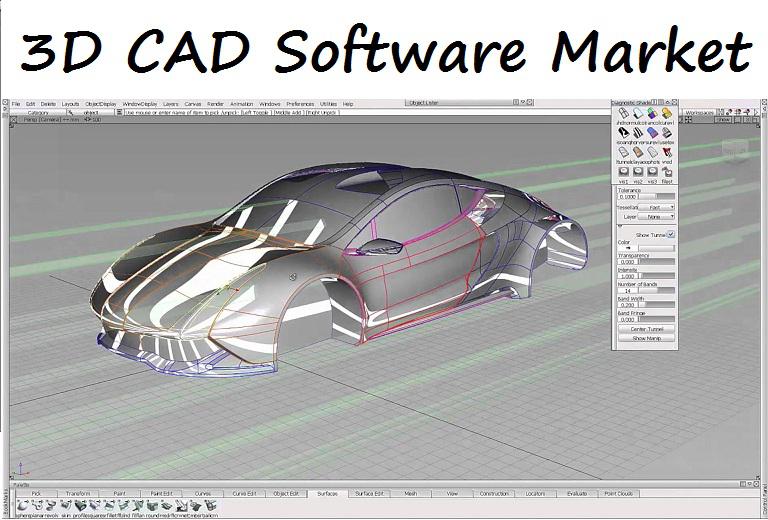Adjust the Band Width slider
This screenshot has height=520, width=768.
(x=657, y=305)
